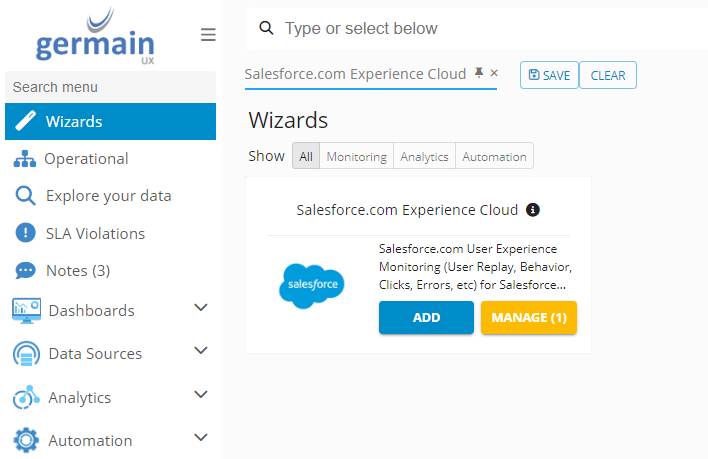Filter wizards by Automation
Screen dimensions: 708x459
[x=494, y=156]
